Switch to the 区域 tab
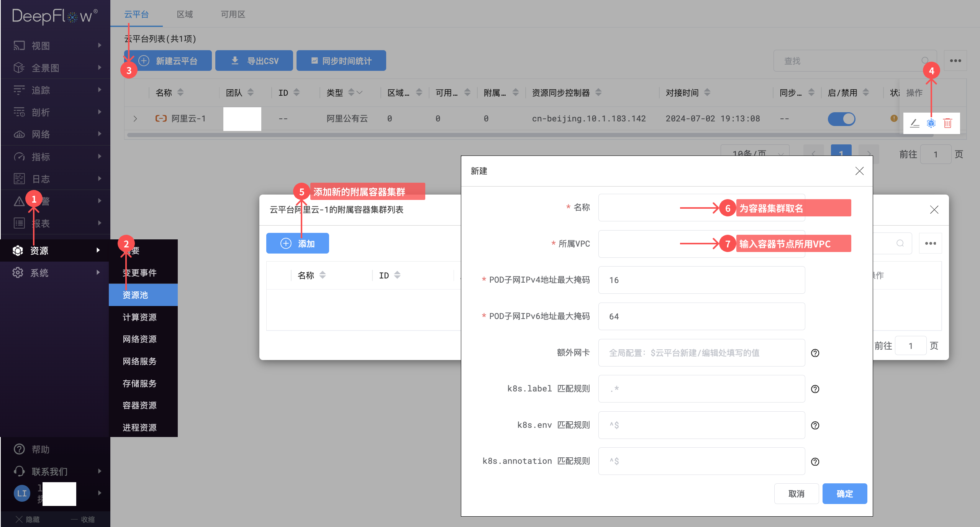Image resolution: width=980 pixels, height=527 pixels. pos(185,14)
